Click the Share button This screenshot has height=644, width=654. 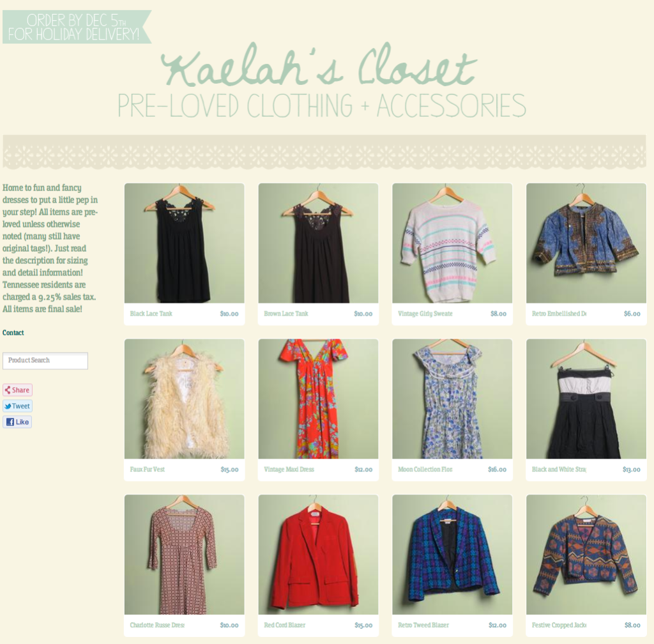17,390
